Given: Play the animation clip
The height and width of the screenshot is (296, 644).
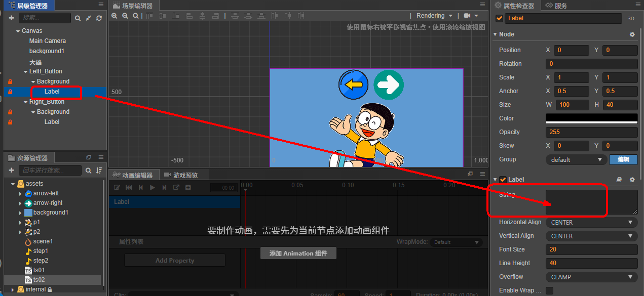Looking at the screenshot, I should (153, 188).
